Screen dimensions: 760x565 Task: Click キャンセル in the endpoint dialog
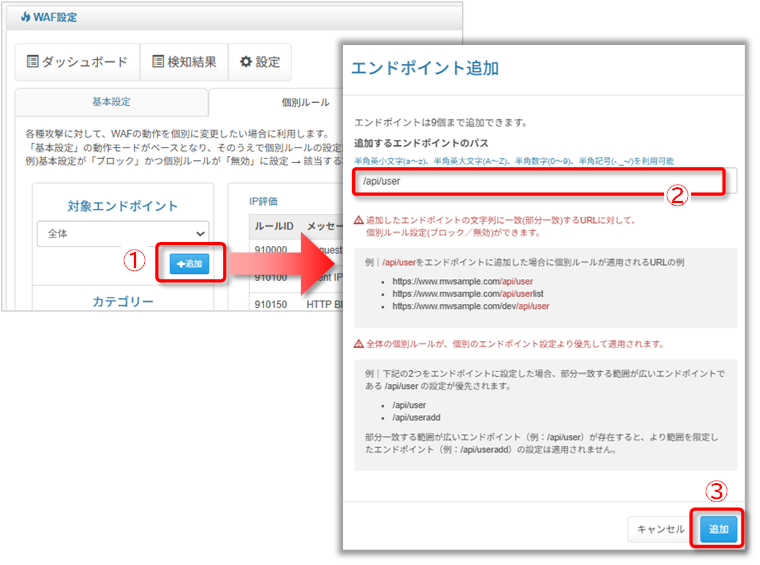coord(661,529)
